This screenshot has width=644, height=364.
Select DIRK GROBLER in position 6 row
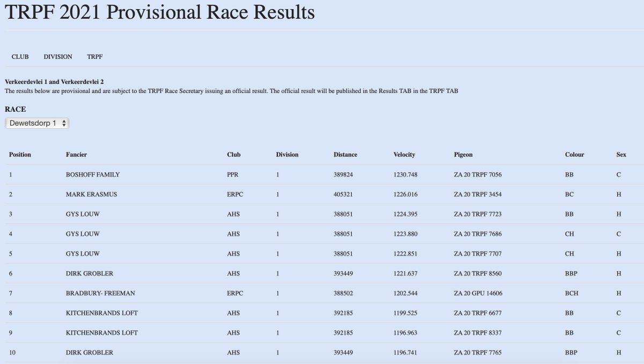(x=89, y=273)
